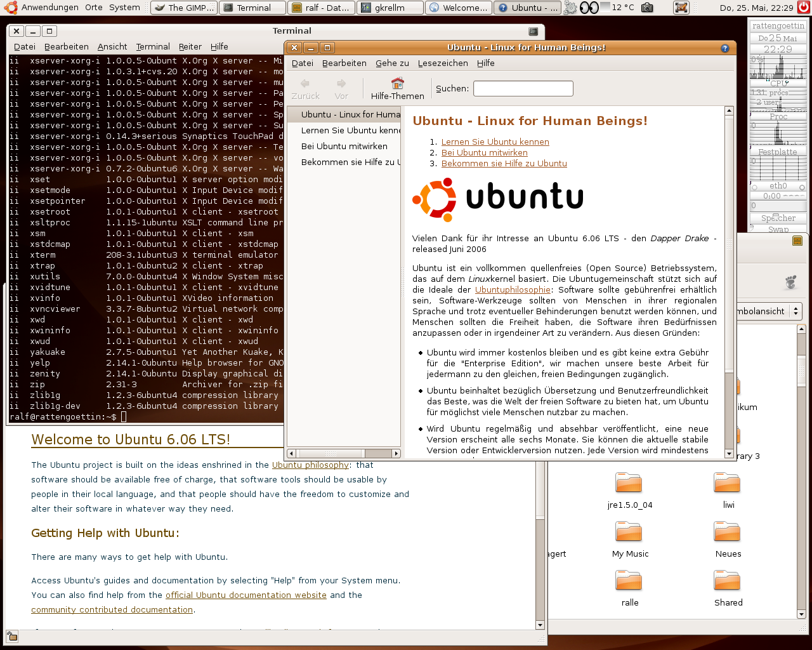This screenshot has width=812, height=650.
Task: Click the date and time panel clock
Action: tap(756, 8)
